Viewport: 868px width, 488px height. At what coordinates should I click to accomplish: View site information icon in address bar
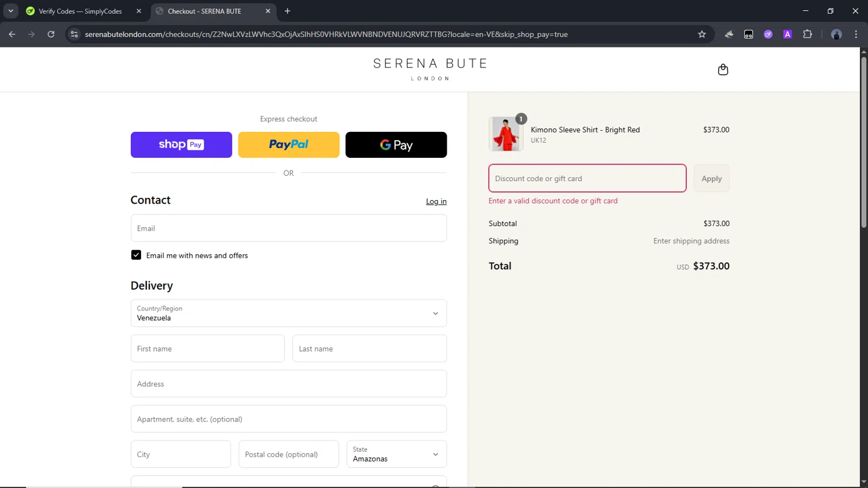[x=74, y=34]
